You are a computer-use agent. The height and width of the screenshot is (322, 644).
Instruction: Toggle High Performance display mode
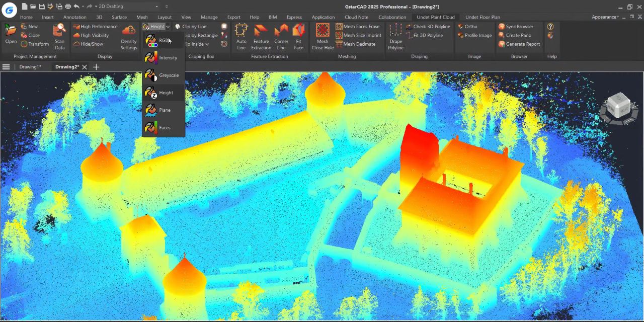pyautogui.click(x=95, y=27)
